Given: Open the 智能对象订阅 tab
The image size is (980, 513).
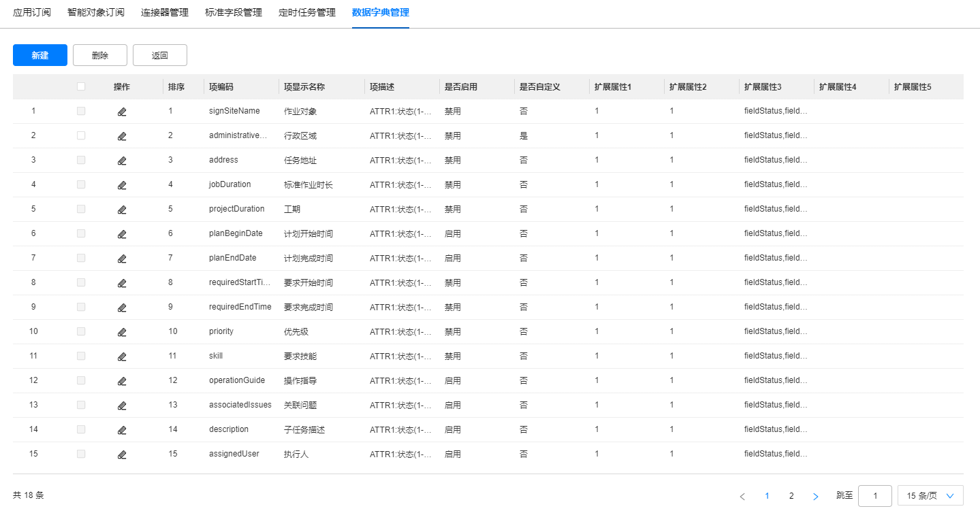Looking at the screenshot, I should coord(96,12).
